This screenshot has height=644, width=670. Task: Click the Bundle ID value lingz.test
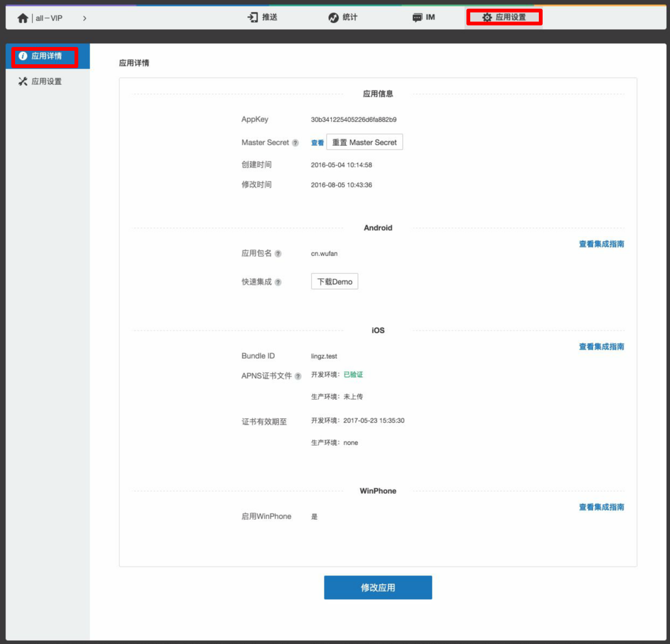tap(324, 356)
